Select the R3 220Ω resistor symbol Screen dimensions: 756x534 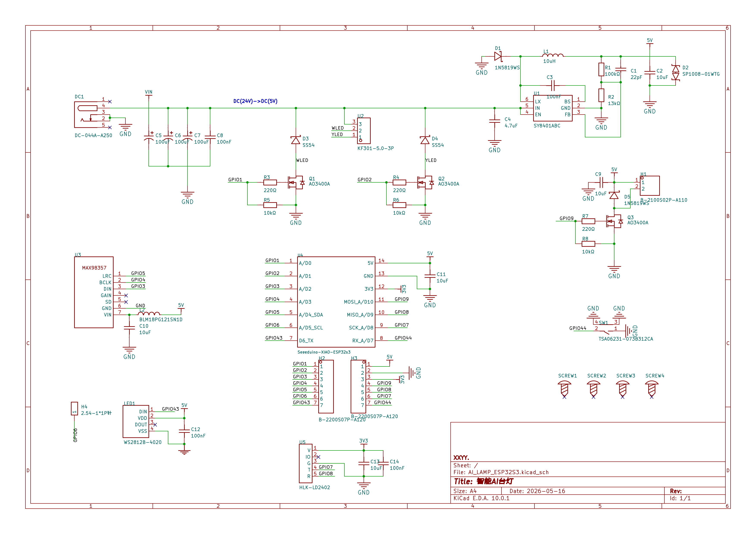point(270,182)
